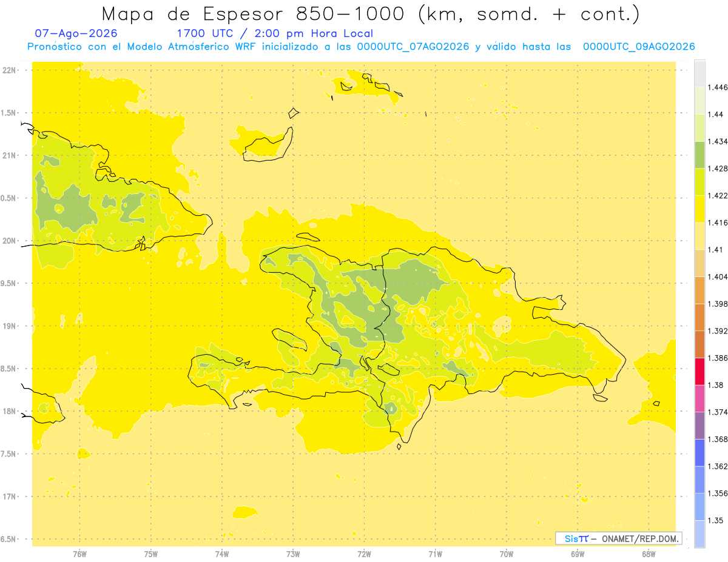The image size is (728, 562).
Task: Pick the yellow-green legend swatch between 1.422 and 1.428
Action: tap(699, 182)
